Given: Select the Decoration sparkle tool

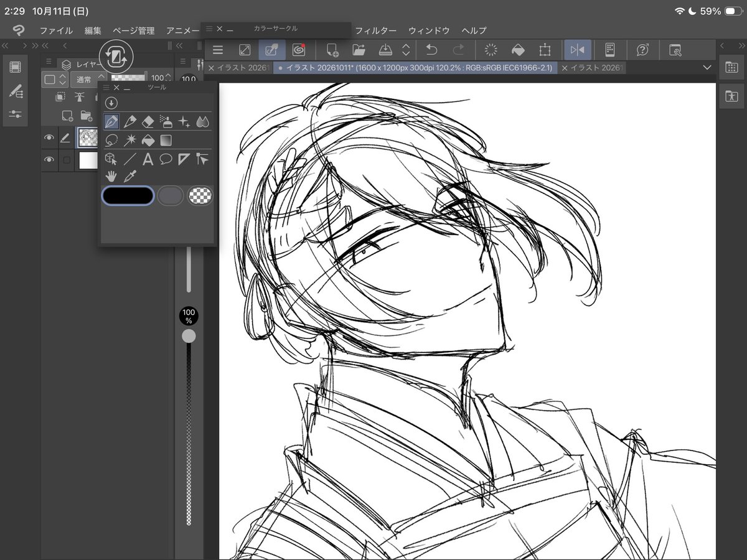Looking at the screenshot, I should (184, 121).
